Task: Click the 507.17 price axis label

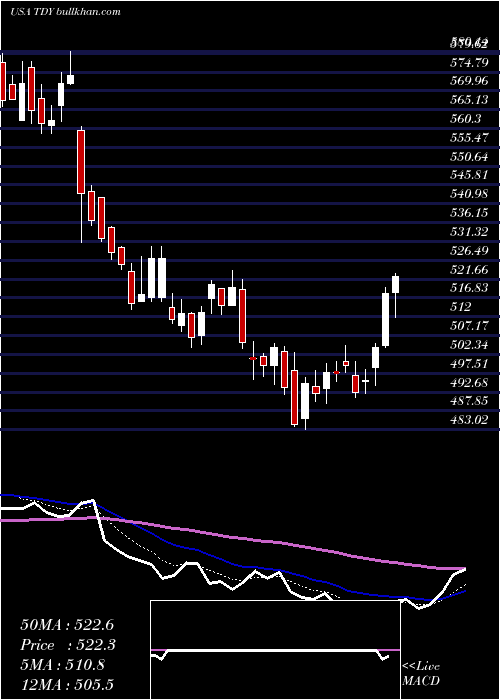Action: point(468,326)
